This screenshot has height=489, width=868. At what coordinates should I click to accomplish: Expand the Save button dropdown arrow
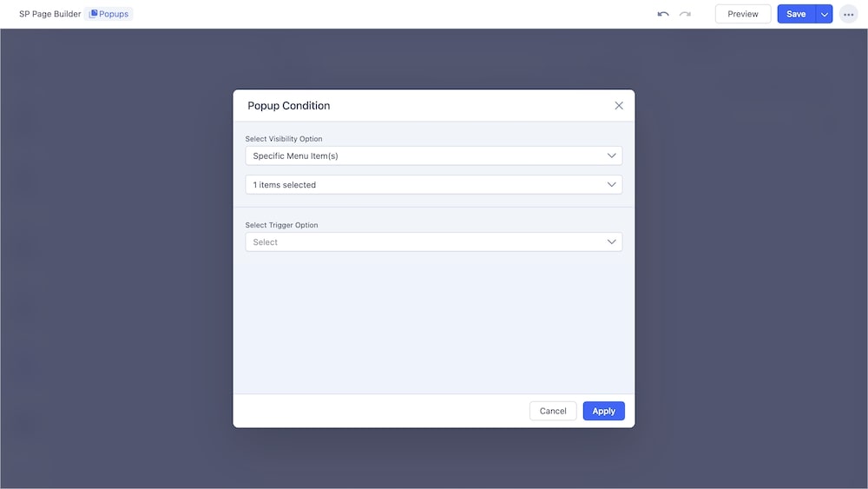point(825,14)
